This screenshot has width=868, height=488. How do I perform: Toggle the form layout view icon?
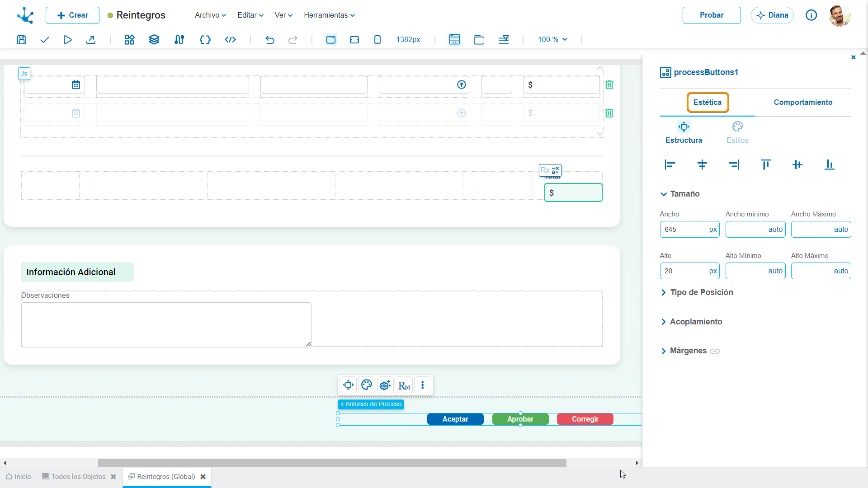454,40
